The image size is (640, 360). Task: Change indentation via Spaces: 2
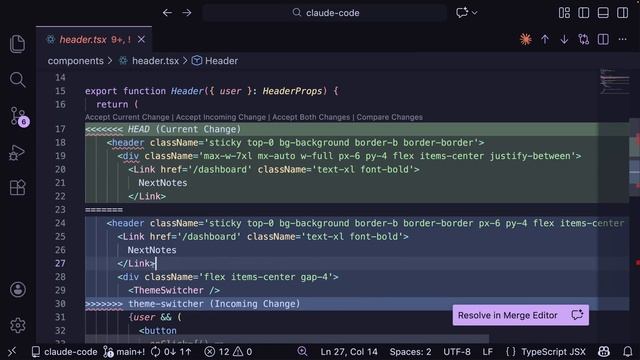410,351
